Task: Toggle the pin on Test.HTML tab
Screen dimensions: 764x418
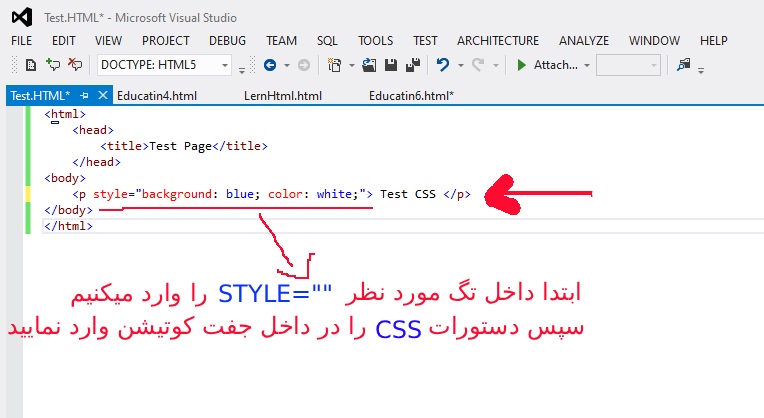Action: click(85, 95)
